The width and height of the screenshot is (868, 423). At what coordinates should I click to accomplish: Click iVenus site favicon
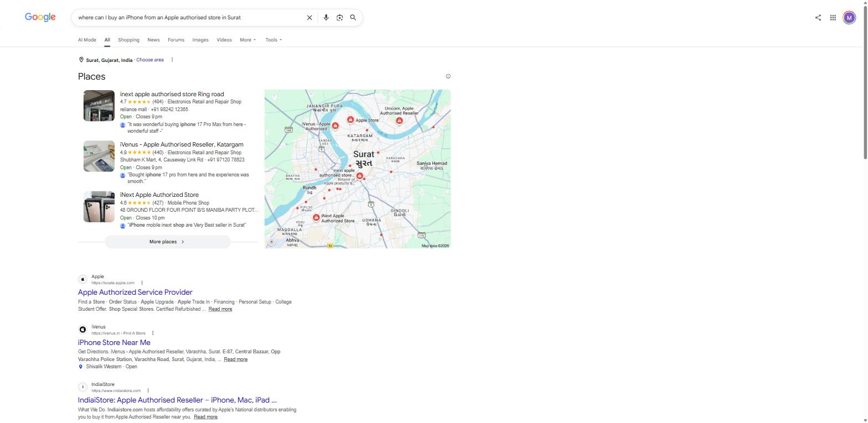82,330
